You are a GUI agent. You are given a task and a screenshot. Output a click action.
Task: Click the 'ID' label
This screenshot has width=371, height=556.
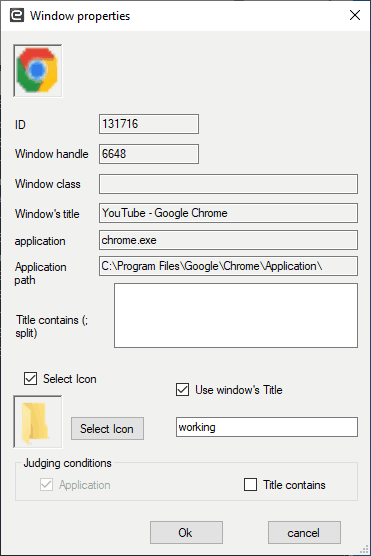coord(20,125)
